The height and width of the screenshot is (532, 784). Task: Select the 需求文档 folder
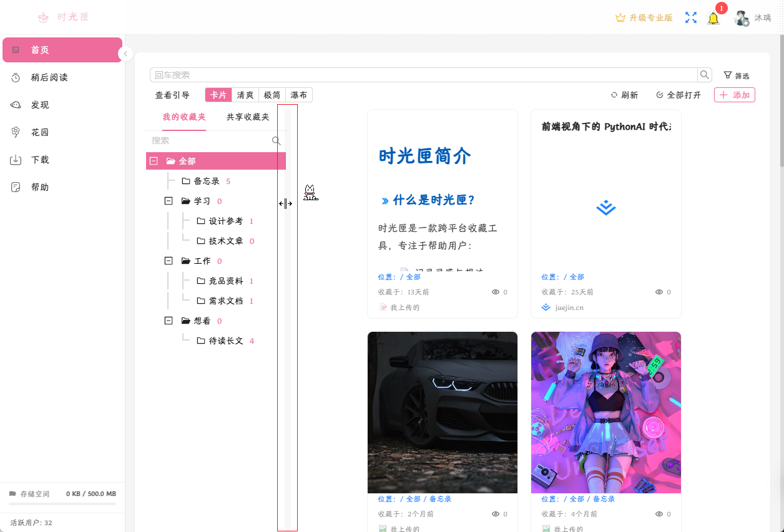[x=225, y=301]
